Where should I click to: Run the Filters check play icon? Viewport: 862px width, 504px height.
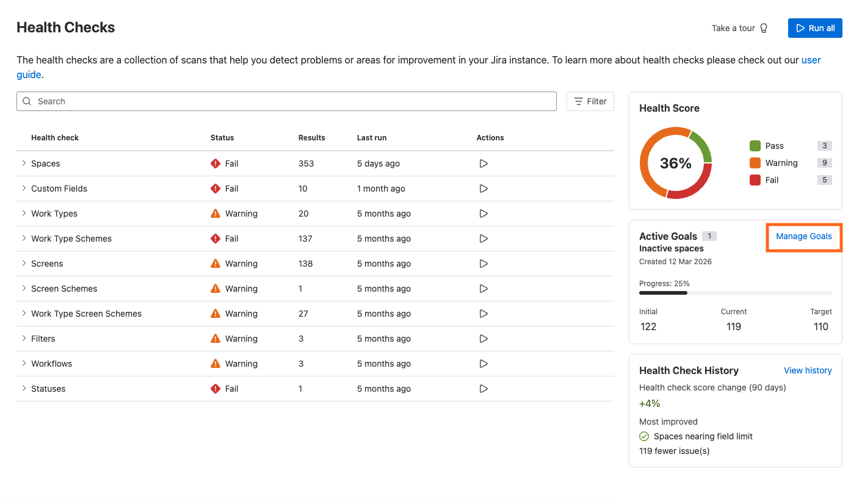point(484,339)
